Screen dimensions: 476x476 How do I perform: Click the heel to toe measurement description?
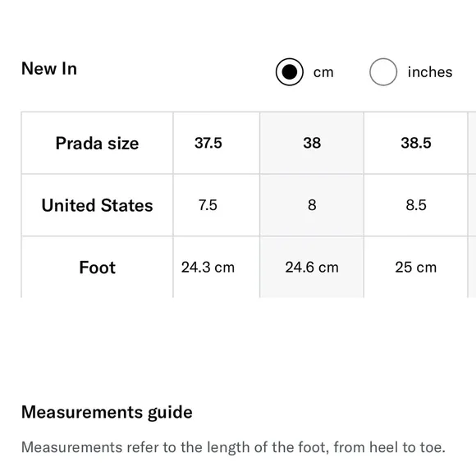233,447
